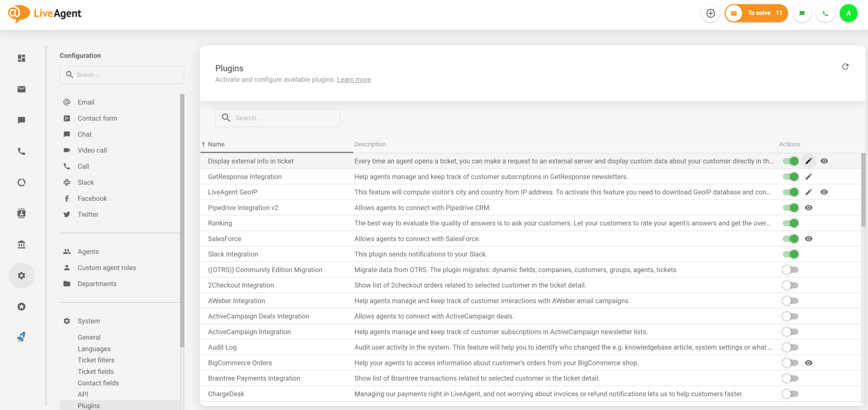The image size is (868, 410).
Task: Click the Learn more link
Action: point(353,80)
